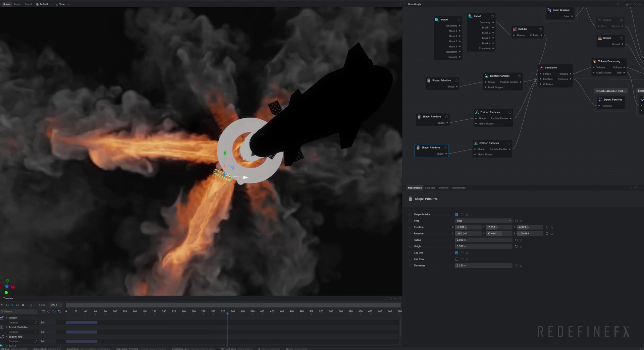Screen dimensions: 644x350
Task: Click the Node Graph list view icon
Action: click(x=623, y=4)
